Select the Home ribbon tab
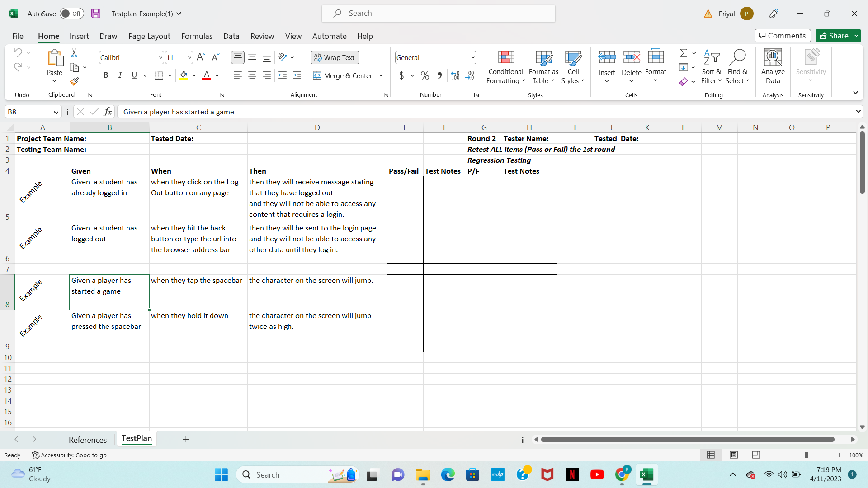Screen dimensions: 868x488 (48, 36)
